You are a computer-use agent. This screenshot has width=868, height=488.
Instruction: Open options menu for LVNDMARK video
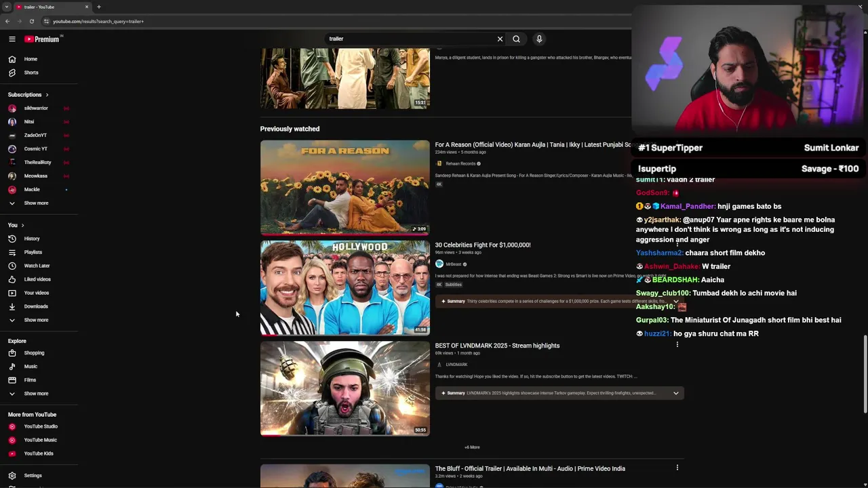pyautogui.click(x=677, y=344)
